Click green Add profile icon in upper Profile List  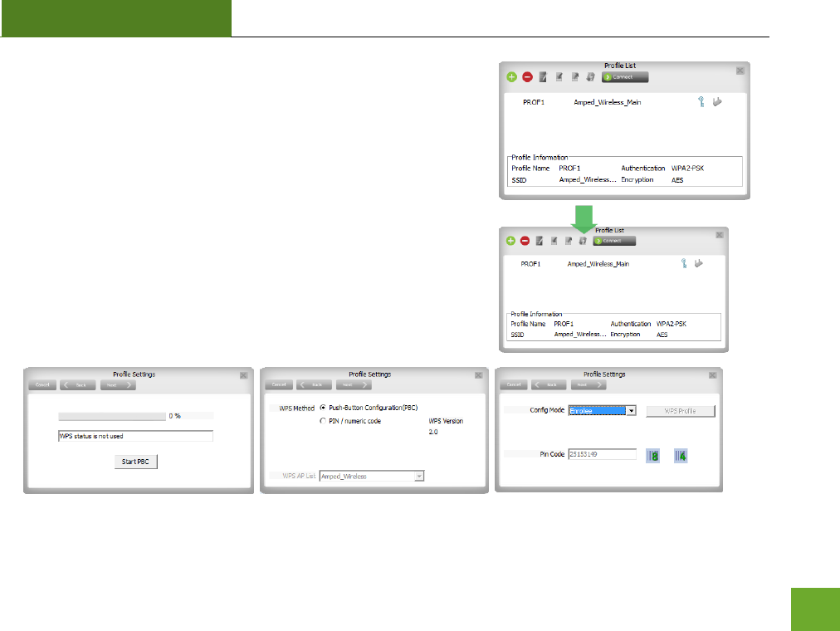click(511, 77)
